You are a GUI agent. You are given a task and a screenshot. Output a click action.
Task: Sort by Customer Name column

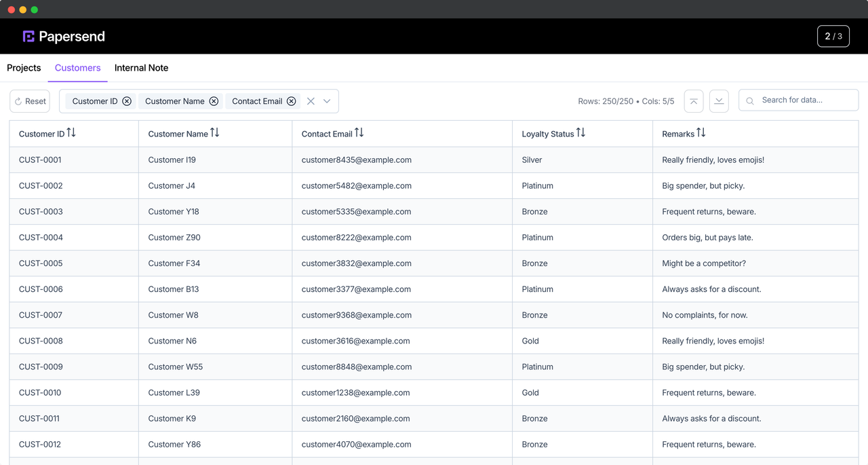215,133
